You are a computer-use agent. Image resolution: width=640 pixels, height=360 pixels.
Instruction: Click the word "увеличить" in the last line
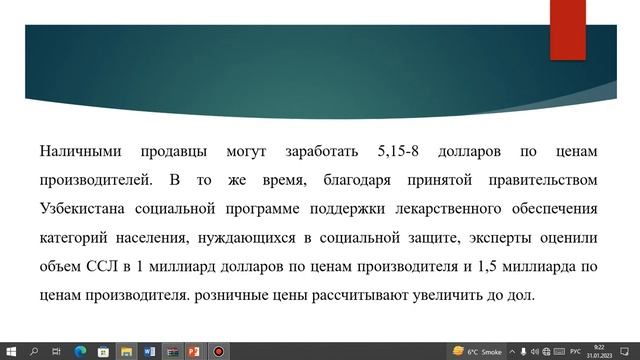tap(447, 295)
